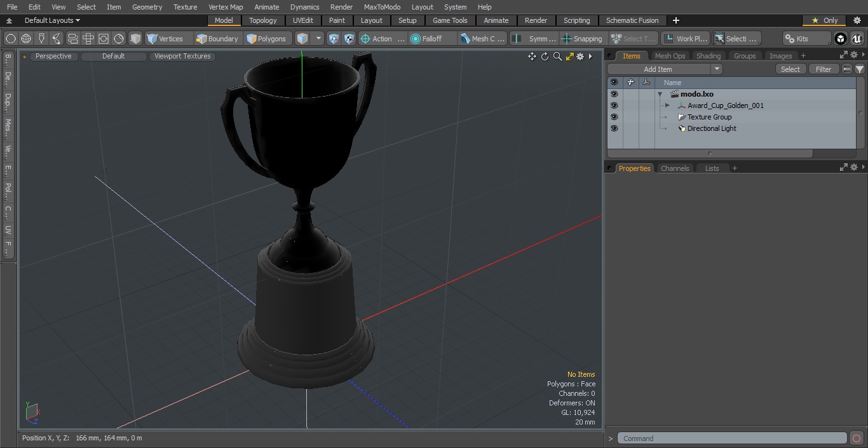Screen dimensions: 868x448
Task: Switch to the Schematic Fusion layout tab
Action: click(x=632, y=20)
